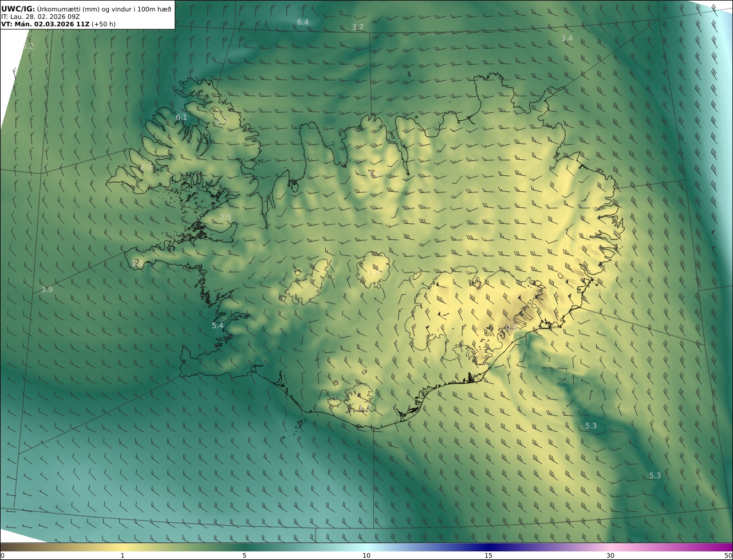Click the colorbar tick label 50

point(728,555)
